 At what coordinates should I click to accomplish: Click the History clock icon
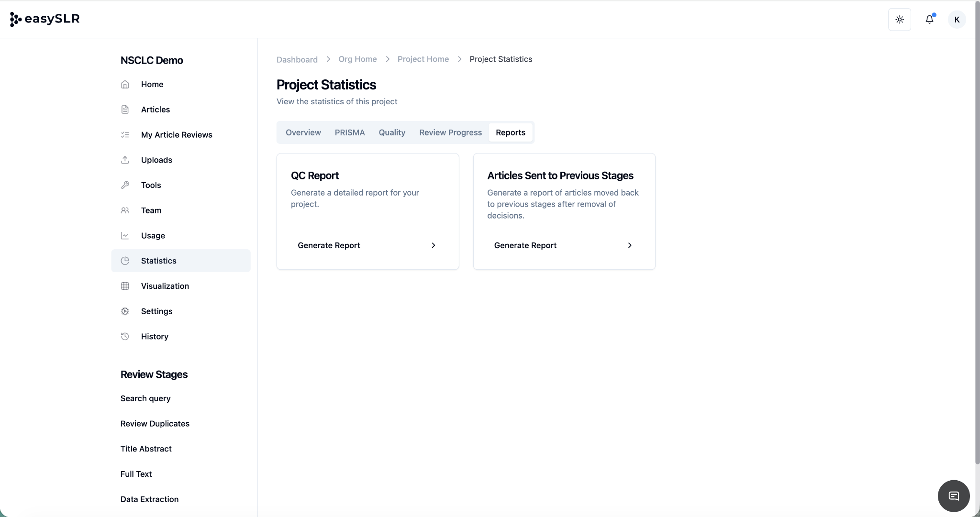click(125, 336)
